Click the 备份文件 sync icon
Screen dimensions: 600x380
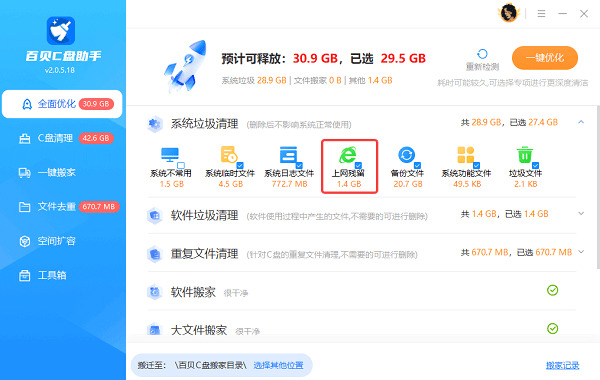pos(406,155)
